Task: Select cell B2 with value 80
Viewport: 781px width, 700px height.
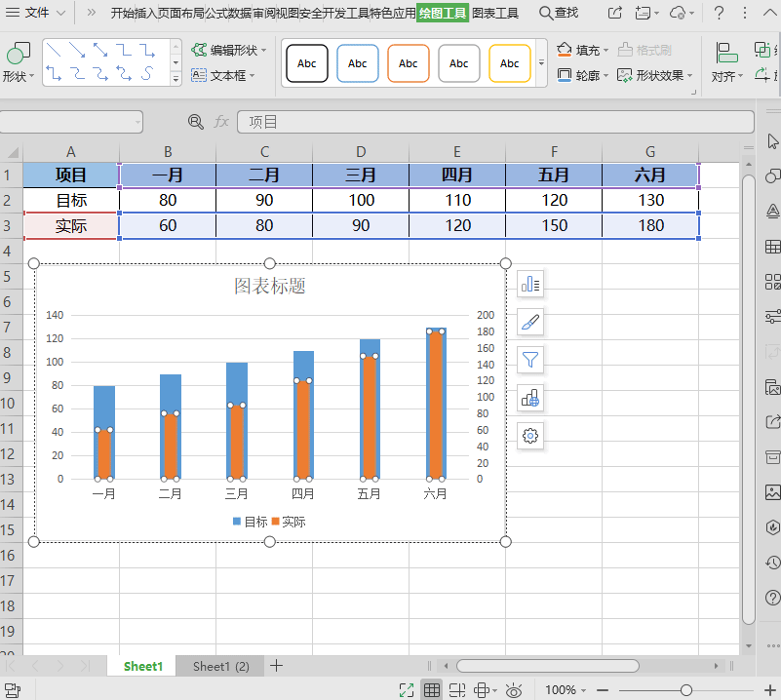Action: coord(168,200)
